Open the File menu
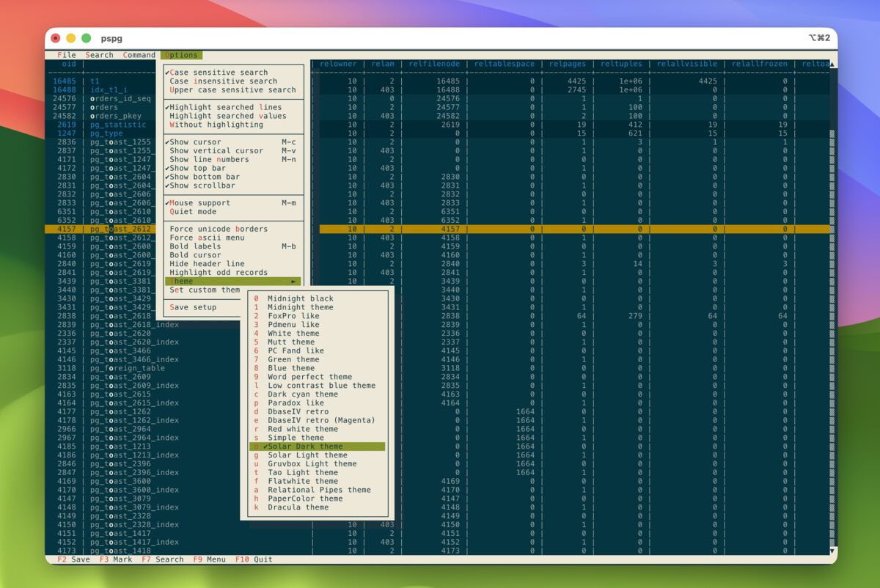The image size is (880, 588). 66,55
